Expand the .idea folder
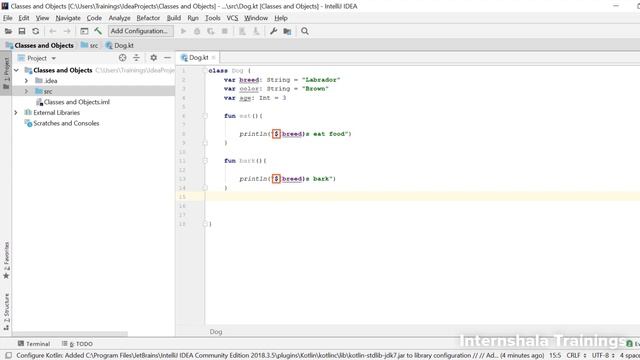 [x=27, y=81]
